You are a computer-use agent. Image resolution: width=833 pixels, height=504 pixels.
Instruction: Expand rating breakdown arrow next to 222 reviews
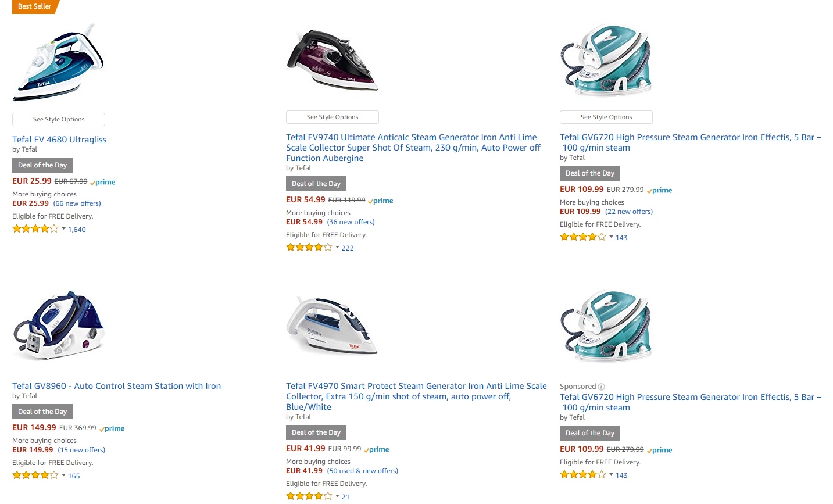pos(337,248)
